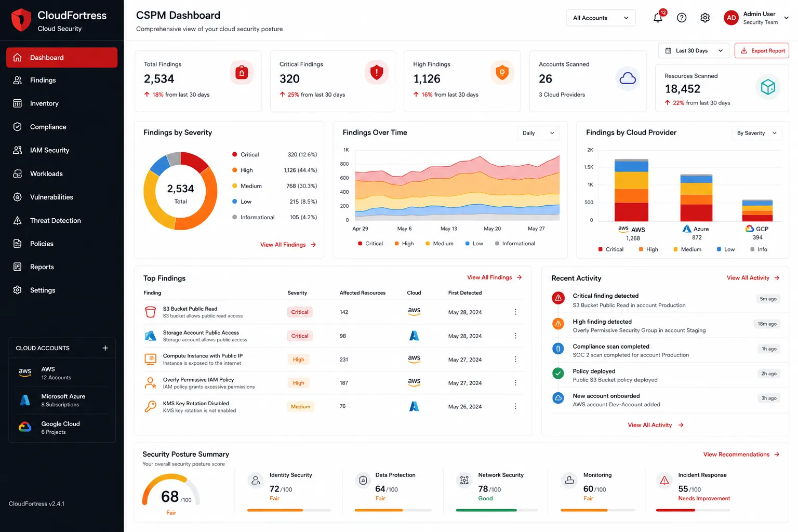Click the Overly Permissive IAM Policy icon
Screen dimensions: 798x532
[151, 383]
